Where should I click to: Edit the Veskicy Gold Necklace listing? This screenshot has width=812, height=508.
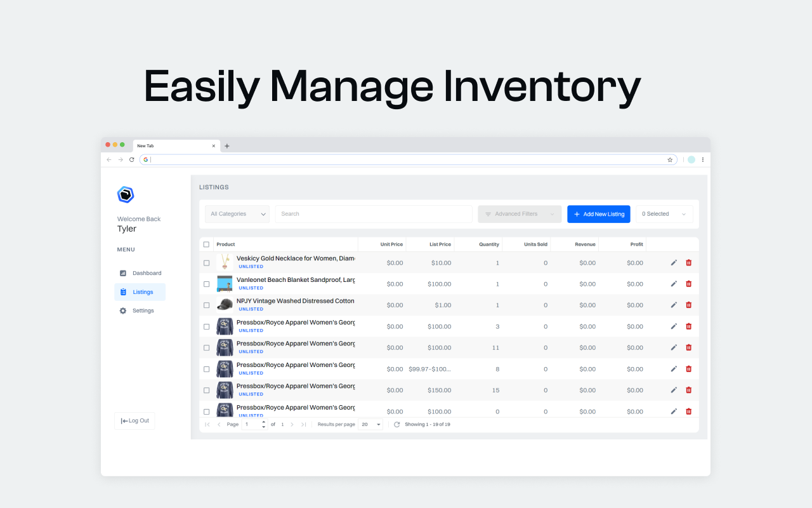click(674, 262)
